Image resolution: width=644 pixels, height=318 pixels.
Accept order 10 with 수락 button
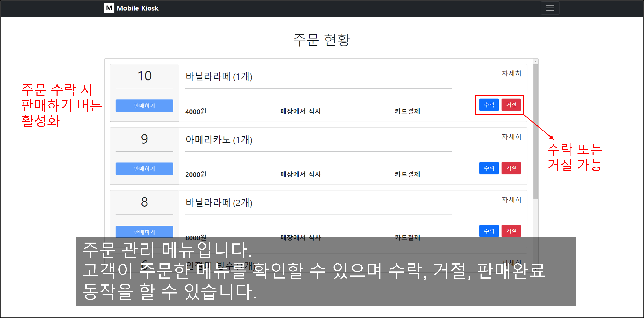(x=489, y=105)
